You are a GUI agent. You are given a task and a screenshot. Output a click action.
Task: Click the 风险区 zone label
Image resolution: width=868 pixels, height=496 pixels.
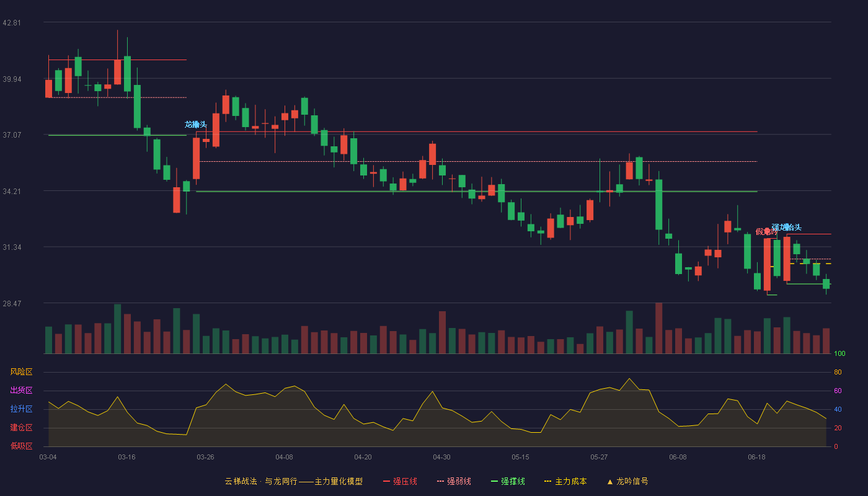(21, 372)
